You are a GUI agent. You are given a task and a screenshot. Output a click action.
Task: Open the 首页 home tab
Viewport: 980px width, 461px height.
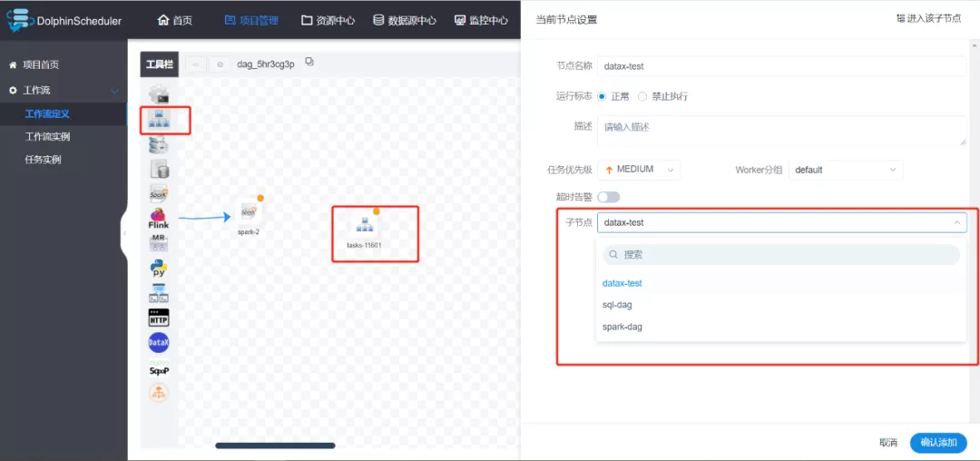[x=175, y=20]
